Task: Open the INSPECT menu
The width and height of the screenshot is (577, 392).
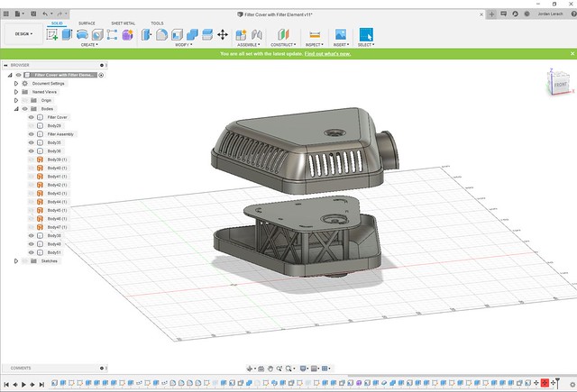Action: coord(315,45)
